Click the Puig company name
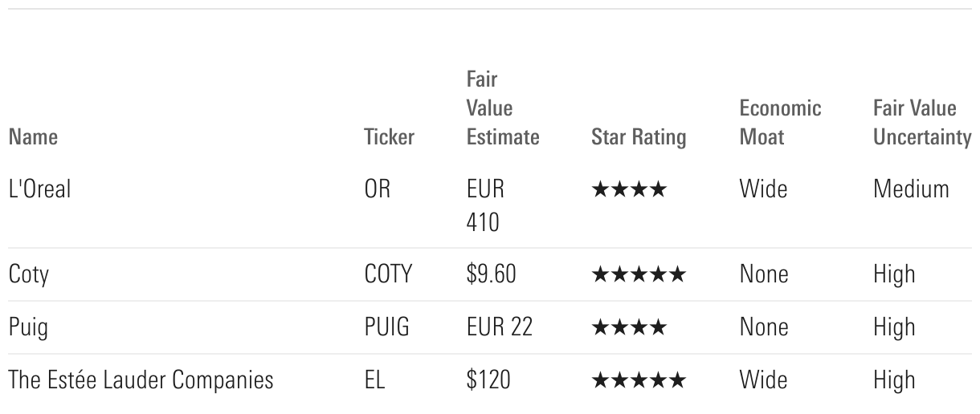This screenshot has height=414, width=980. [28, 327]
